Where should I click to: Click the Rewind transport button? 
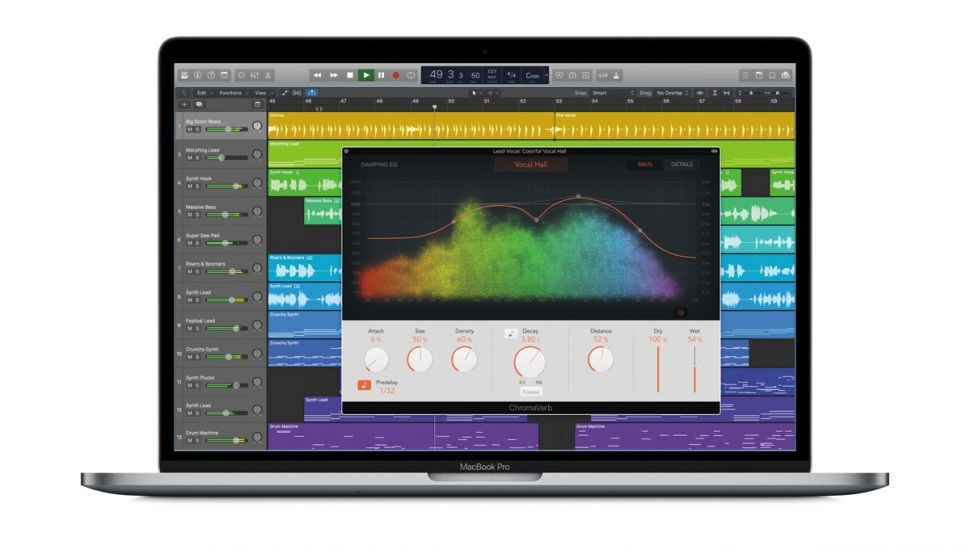(x=317, y=75)
